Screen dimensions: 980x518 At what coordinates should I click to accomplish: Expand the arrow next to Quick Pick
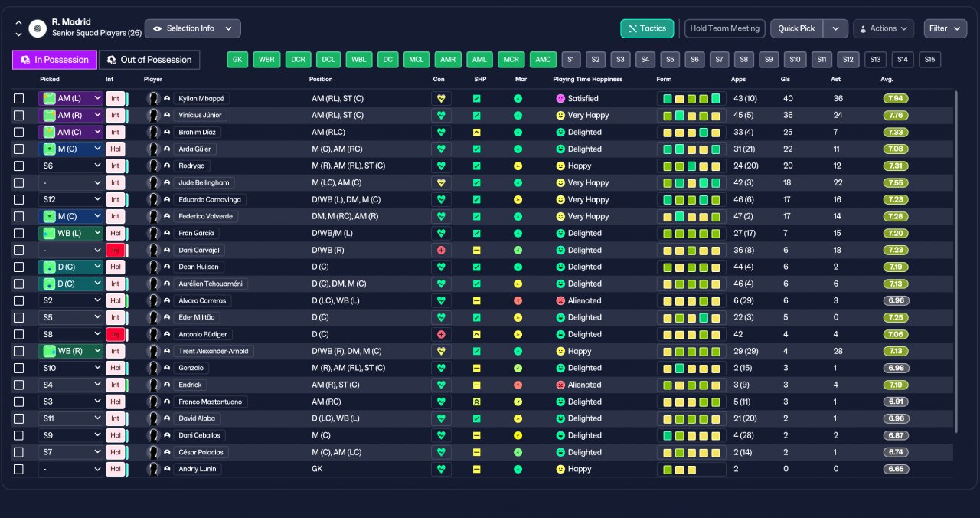[x=835, y=28]
